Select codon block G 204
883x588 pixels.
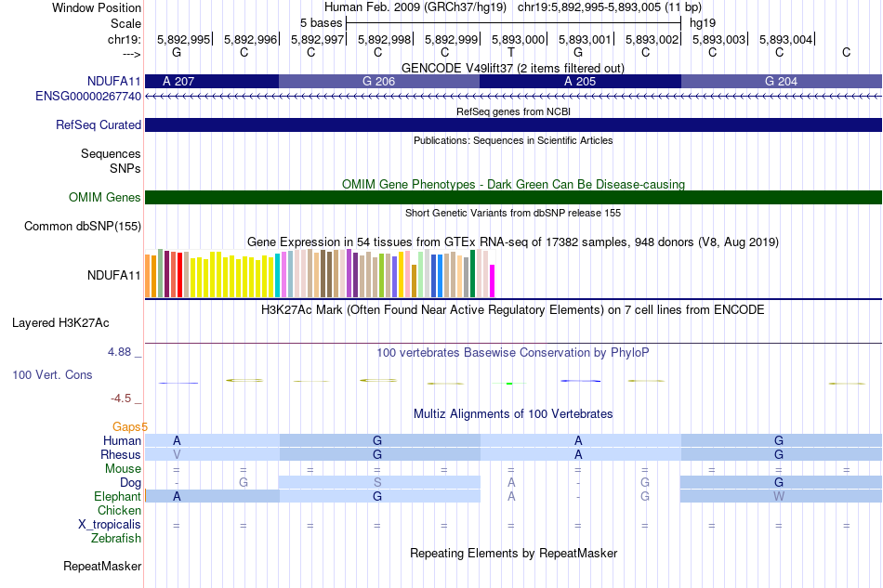(781, 82)
